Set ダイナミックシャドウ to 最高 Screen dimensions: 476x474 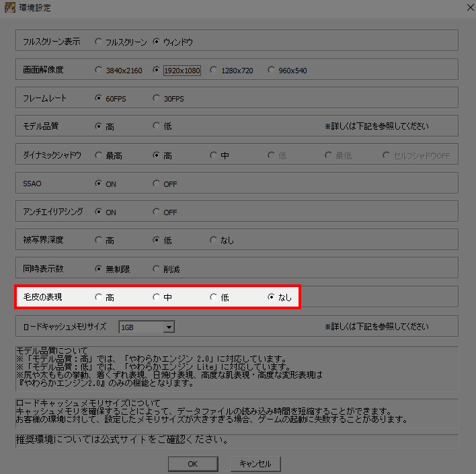click(100, 155)
